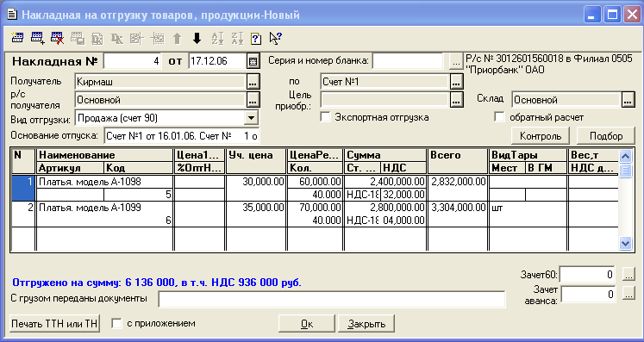Select row Платья. модель А-1098
Image resolution: width=644 pixels, height=342 pixels.
click(105, 182)
